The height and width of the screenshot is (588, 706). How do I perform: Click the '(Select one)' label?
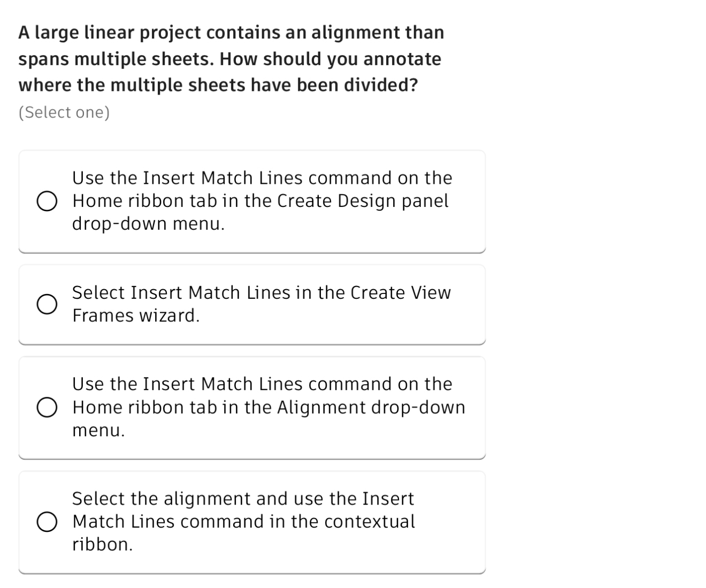point(64,112)
